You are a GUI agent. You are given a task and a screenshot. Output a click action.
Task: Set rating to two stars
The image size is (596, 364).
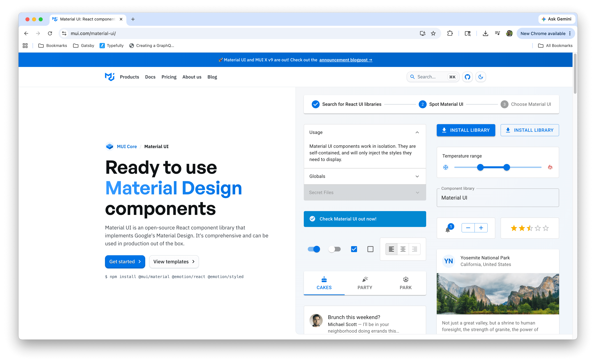pyautogui.click(x=522, y=228)
